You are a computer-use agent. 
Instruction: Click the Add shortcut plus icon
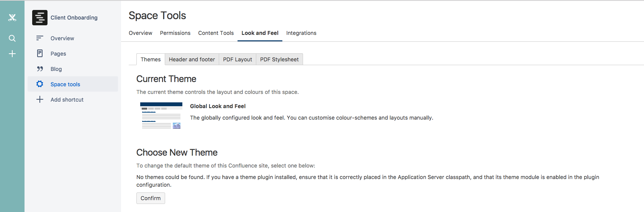click(40, 99)
